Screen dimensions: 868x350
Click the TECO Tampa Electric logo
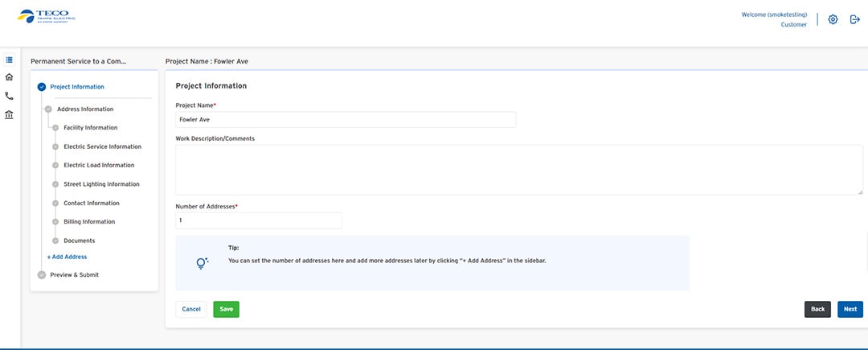pos(47,17)
